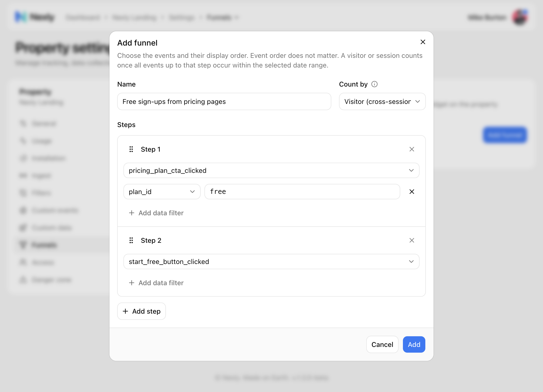Grab the Step 2 drag handle

[131, 240]
